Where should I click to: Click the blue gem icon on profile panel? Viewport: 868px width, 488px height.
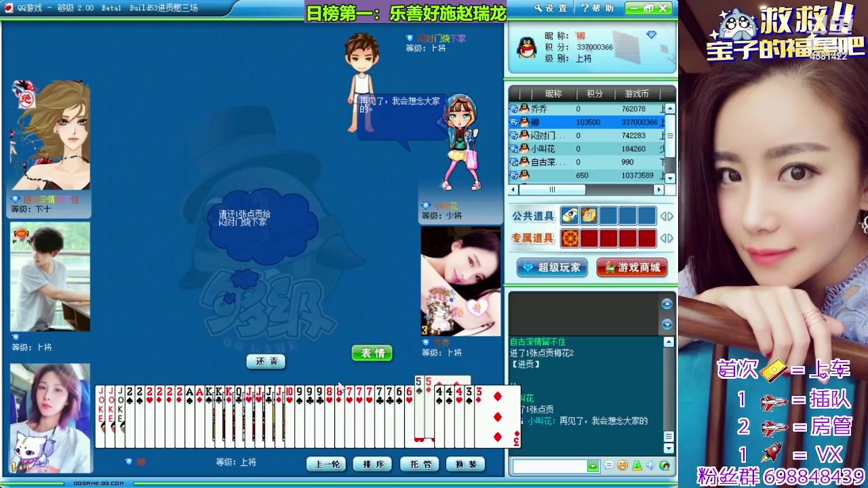[x=651, y=34]
